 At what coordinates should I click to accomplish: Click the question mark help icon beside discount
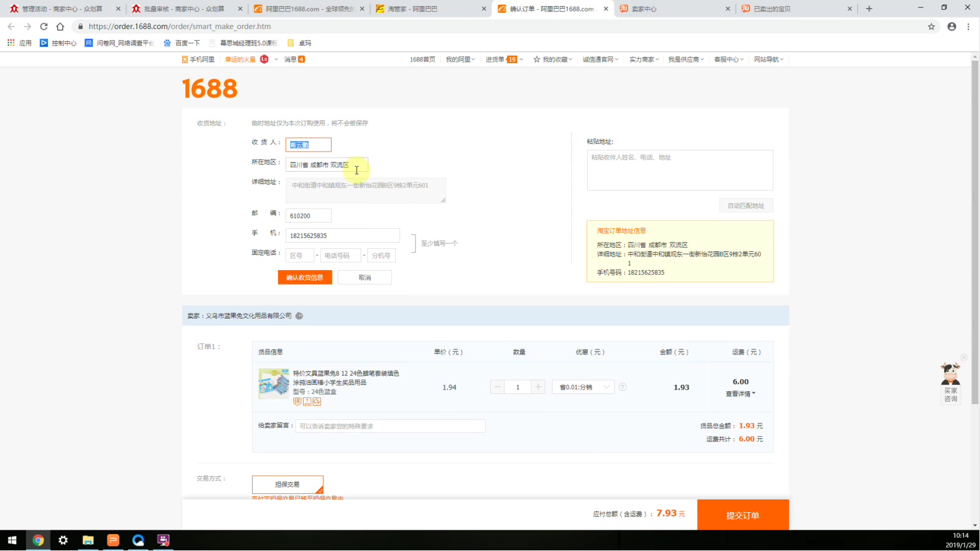[622, 387]
